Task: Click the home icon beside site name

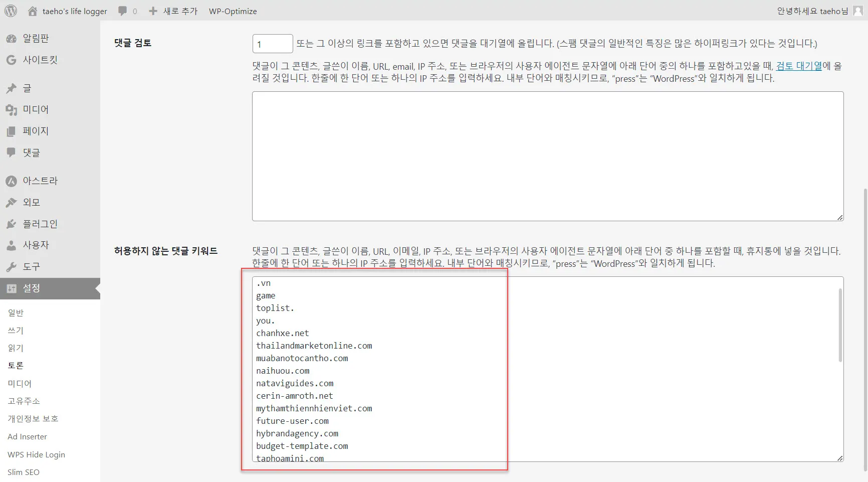Action: [x=33, y=11]
